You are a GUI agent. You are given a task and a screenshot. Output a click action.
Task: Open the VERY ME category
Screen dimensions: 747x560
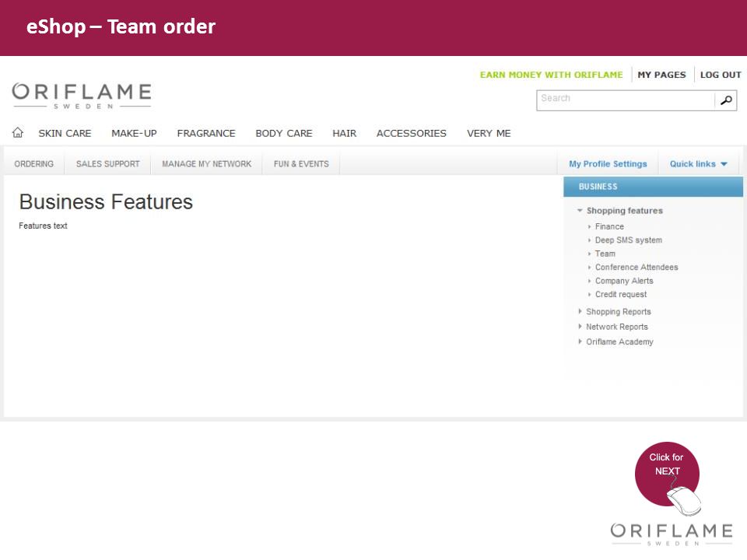[489, 133]
